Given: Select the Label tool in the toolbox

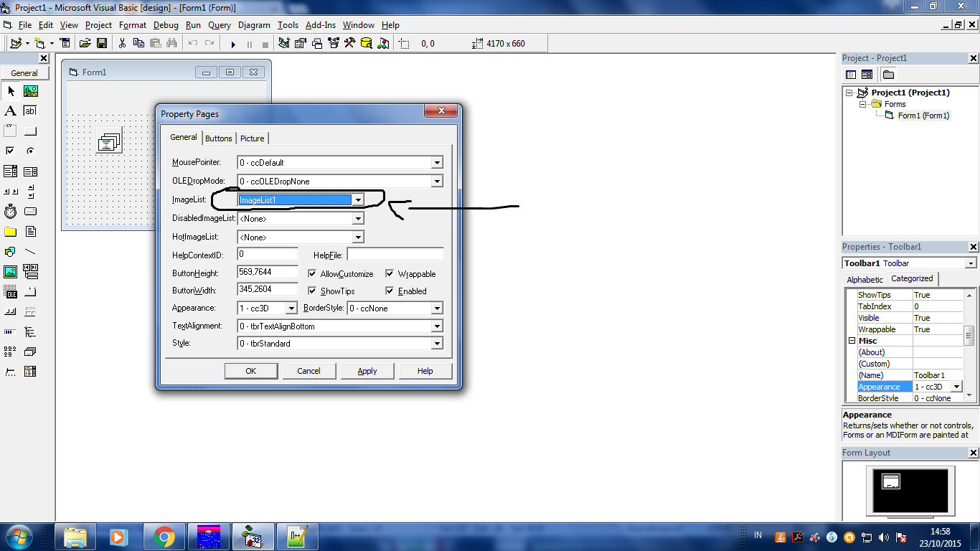Looking at the screenshot, I should [x=11, y=110].
